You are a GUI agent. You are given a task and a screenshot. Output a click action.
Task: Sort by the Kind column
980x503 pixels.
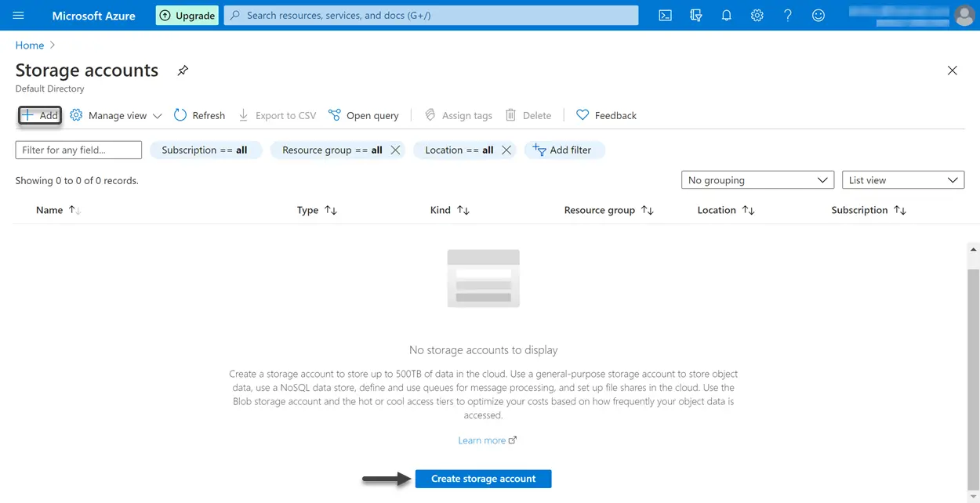coord(450,210)
